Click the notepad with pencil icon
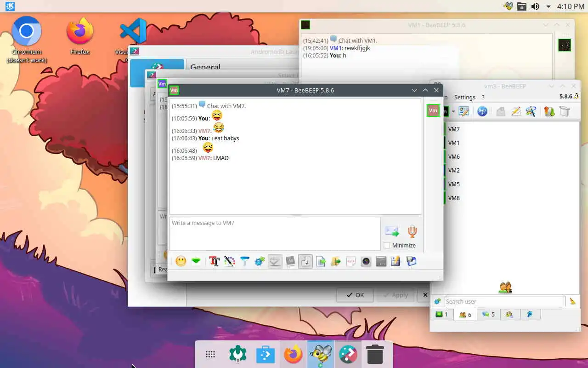Image resolution: width=588 pixels, height=368 pixels. [396, 261]
